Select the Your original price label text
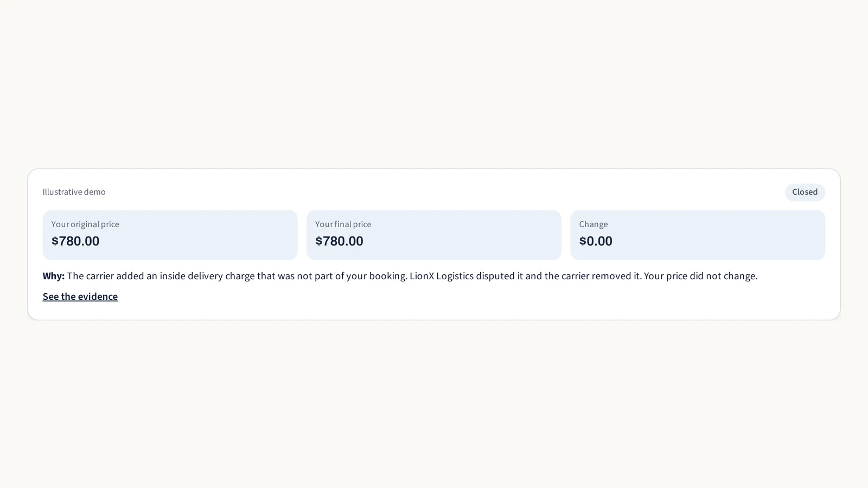Screen dimensions: 868x488 coord(85,224)
